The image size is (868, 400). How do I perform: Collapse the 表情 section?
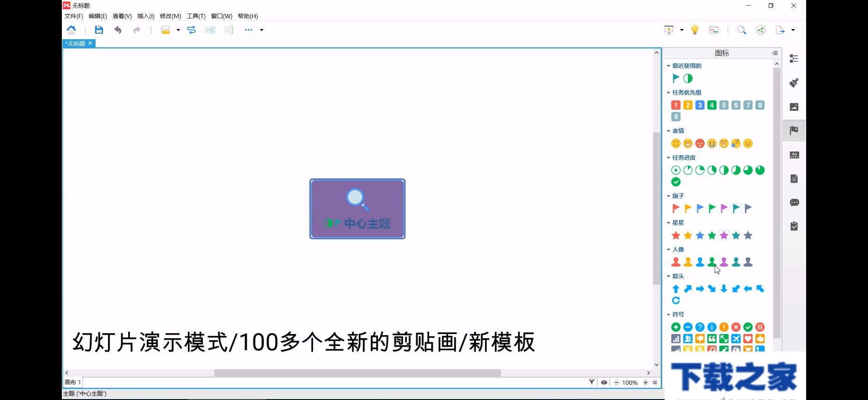pos(669,131)
